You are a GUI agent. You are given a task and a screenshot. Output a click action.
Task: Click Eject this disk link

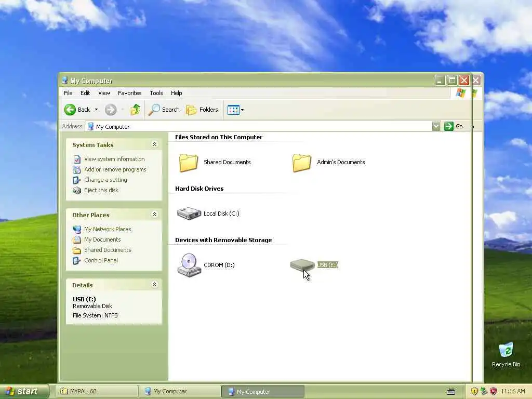[101, 190]
